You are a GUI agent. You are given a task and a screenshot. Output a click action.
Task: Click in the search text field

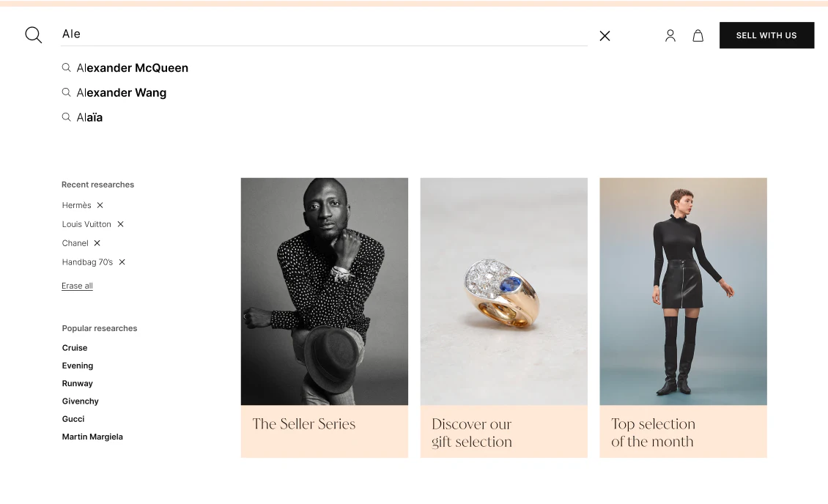click(x=322, y=34)
